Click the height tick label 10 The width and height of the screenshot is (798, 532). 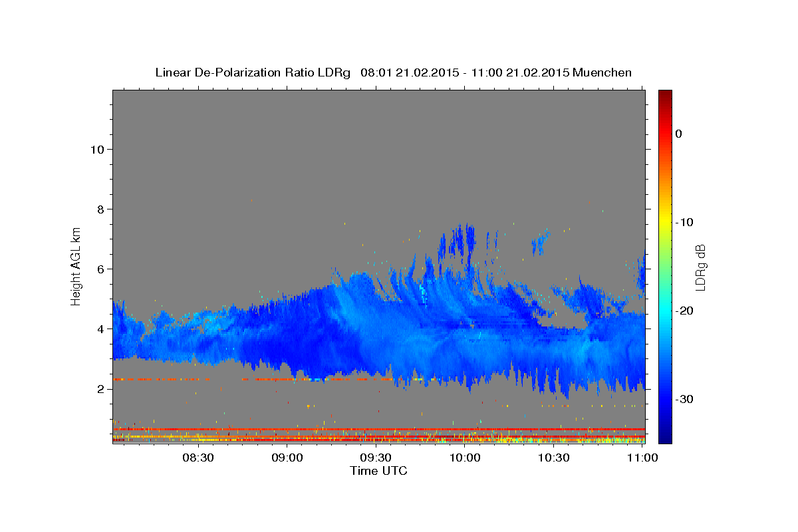(96, 149)
